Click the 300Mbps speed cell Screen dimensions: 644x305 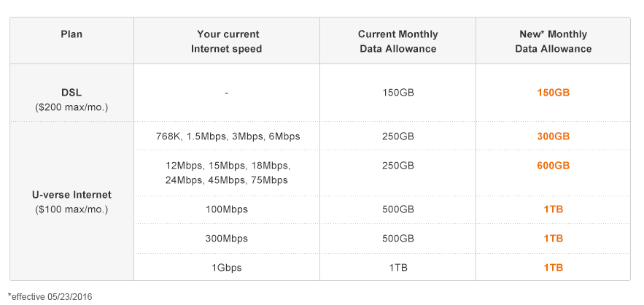(227, 239)
